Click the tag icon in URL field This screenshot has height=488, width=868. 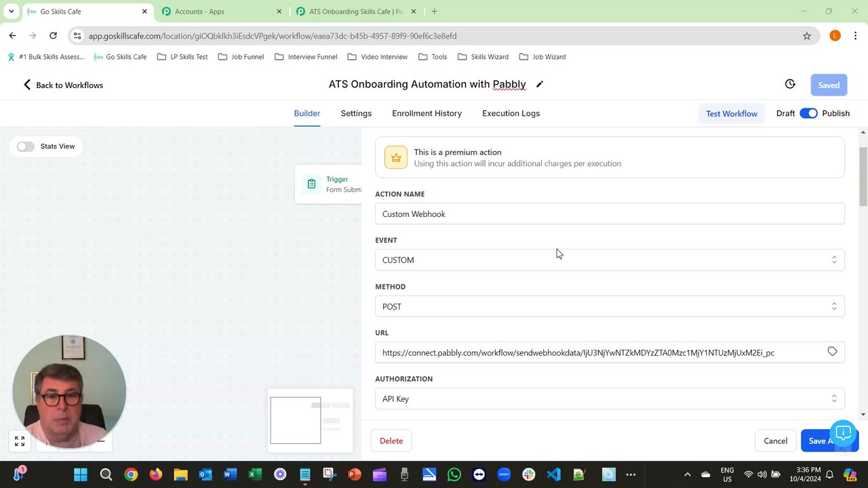[x=832, y=352]
